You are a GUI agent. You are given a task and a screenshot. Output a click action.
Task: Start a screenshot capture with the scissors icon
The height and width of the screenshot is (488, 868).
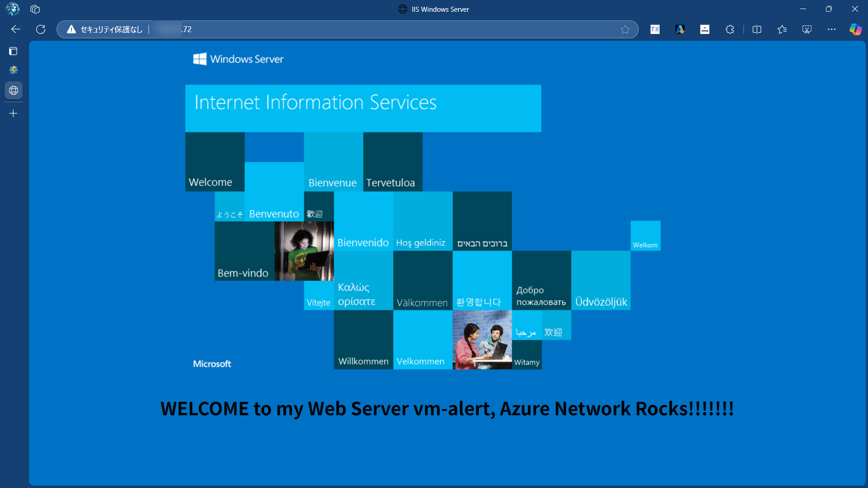point(807,29)
